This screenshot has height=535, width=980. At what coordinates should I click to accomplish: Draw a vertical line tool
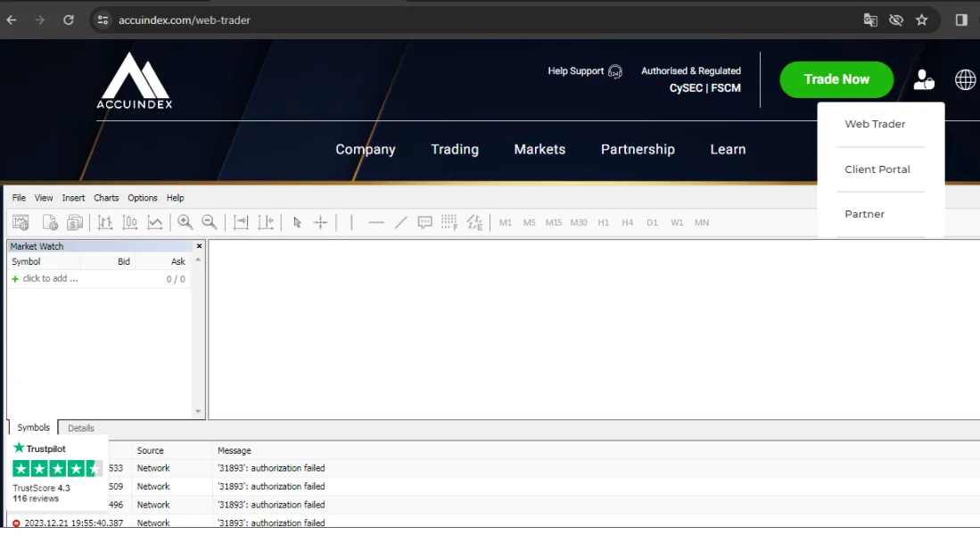(351, 223)
